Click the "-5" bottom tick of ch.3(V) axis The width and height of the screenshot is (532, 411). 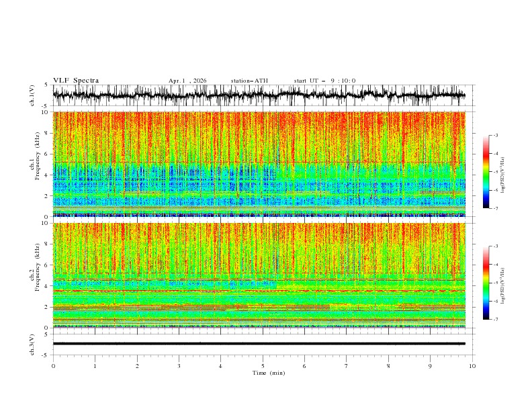coord(44,355)
